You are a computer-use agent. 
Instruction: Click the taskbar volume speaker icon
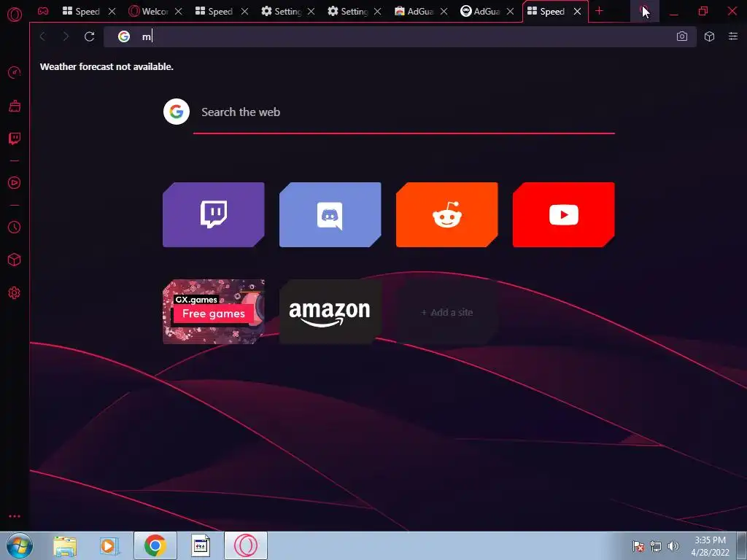point(673,546)
